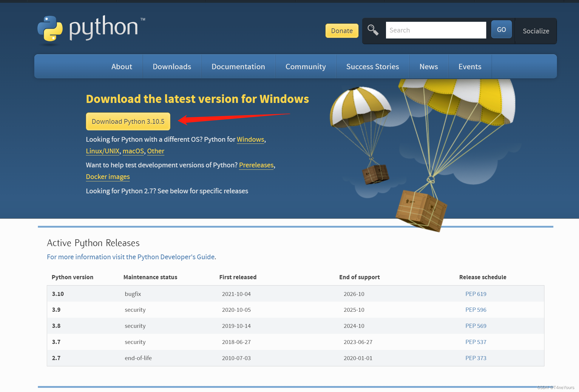Select the 3.8 version cell
The width and height of the screenshot is (579, 392).
coord(56,326)
